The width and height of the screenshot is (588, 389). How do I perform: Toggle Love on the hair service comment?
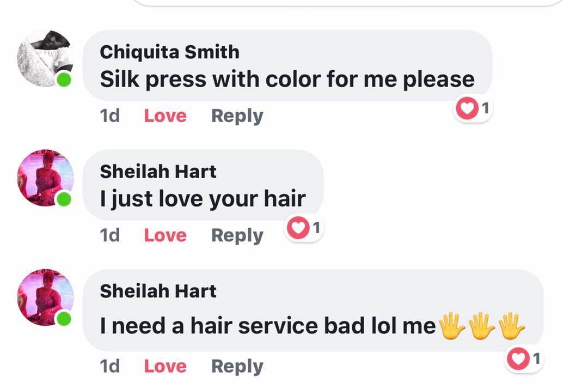click(165, 366)
